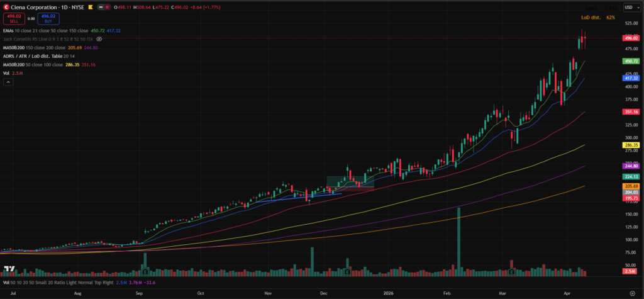This screenshot has height=299, width=644.
Task: Open the USD currency dropdown
Action: [x=629, y=7]
